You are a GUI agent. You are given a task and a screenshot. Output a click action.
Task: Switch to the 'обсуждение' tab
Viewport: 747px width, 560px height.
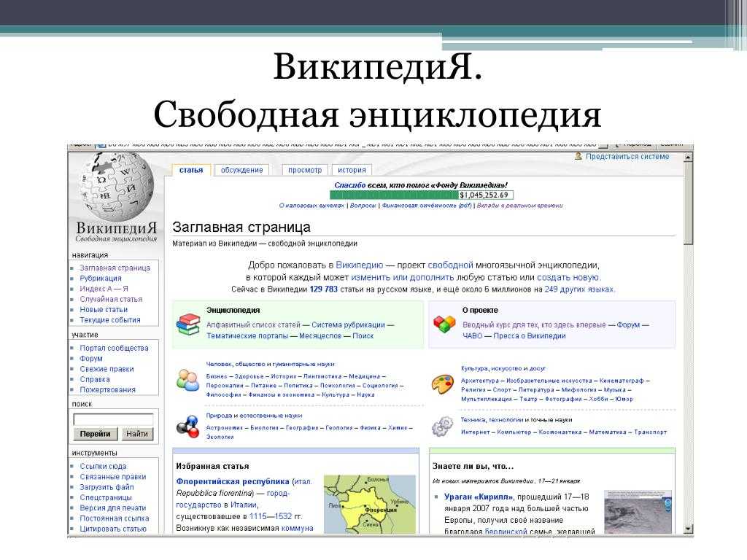pos(241,170)
